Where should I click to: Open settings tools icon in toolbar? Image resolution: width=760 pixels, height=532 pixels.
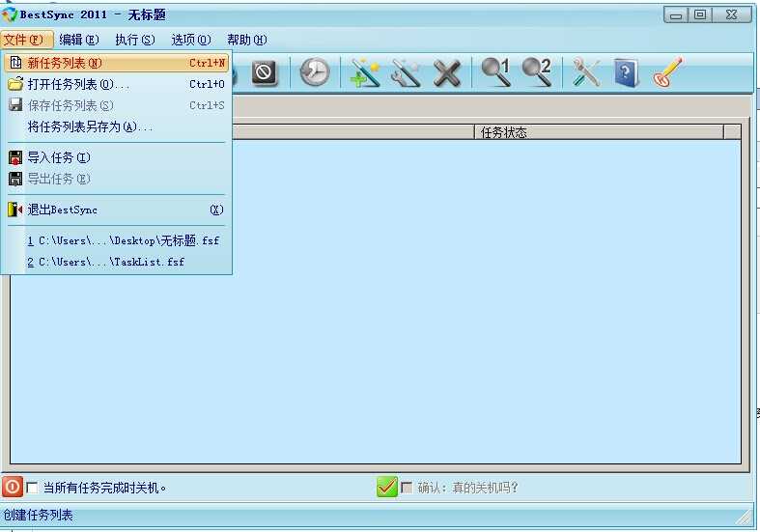tap(585, 73)
